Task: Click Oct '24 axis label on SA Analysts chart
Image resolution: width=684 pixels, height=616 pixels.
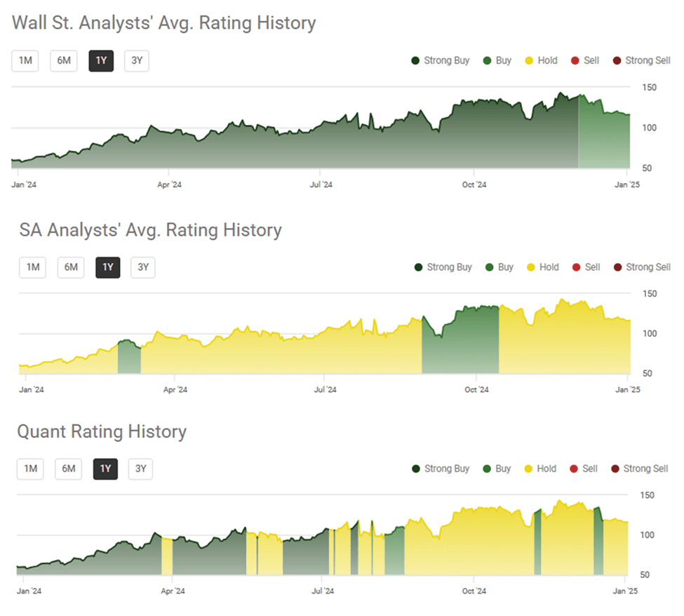Action: click(x=476, y=390)
